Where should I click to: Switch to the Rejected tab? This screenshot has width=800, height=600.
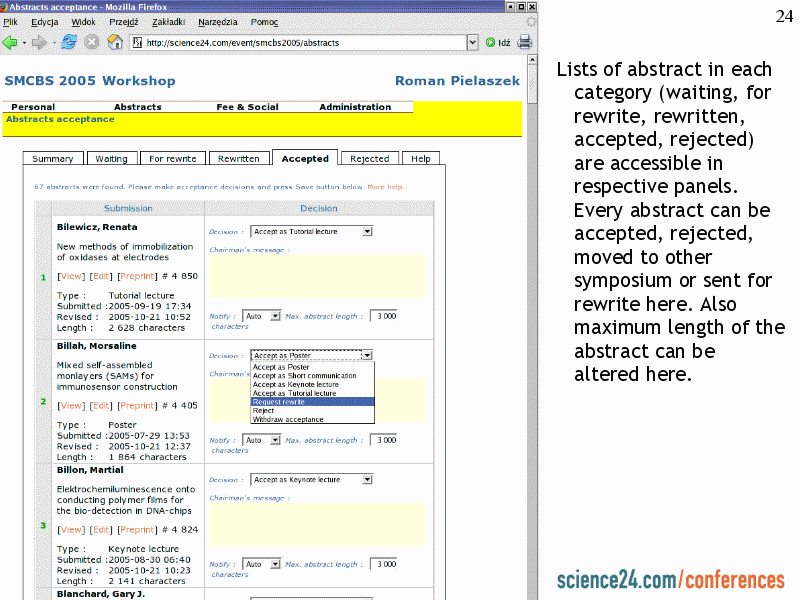click(x=369, y=158)
